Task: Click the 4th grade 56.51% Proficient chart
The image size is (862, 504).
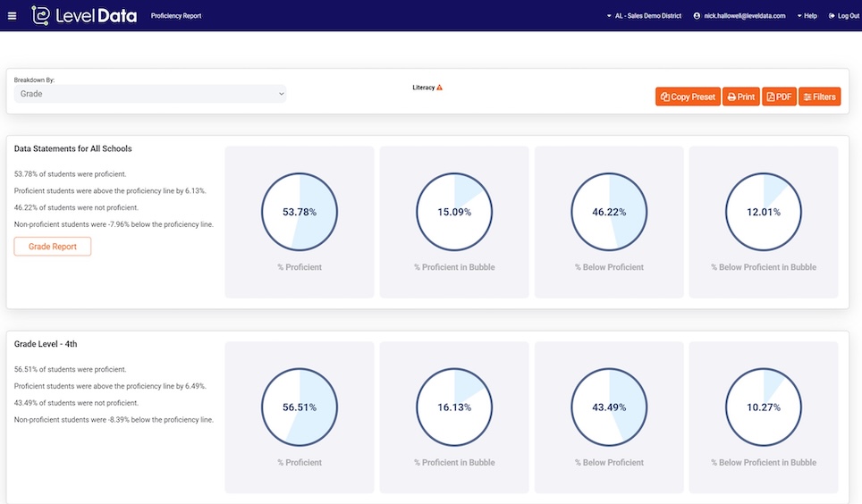Action: pos(300,407)
